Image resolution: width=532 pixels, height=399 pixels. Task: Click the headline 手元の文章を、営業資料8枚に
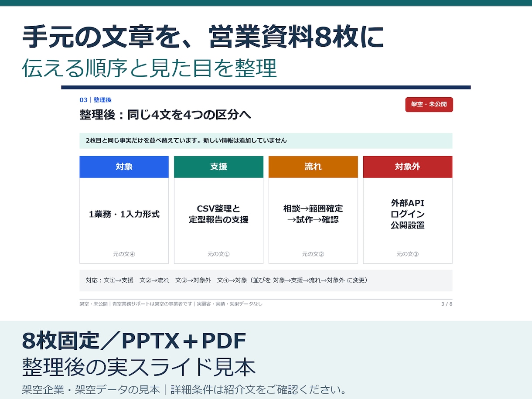(203, 38)
